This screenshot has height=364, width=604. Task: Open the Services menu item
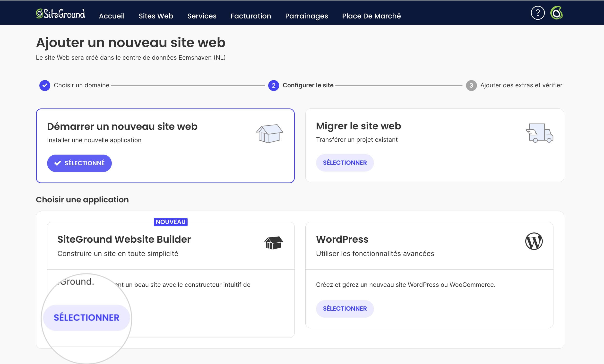pyautogui.click(x=202, y=16)
